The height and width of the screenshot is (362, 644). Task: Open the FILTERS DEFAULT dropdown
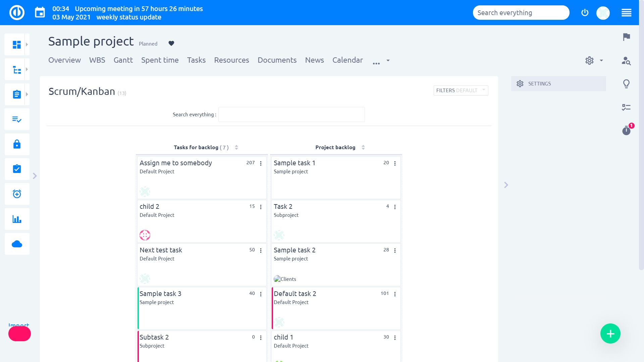[x=461, y=90]
